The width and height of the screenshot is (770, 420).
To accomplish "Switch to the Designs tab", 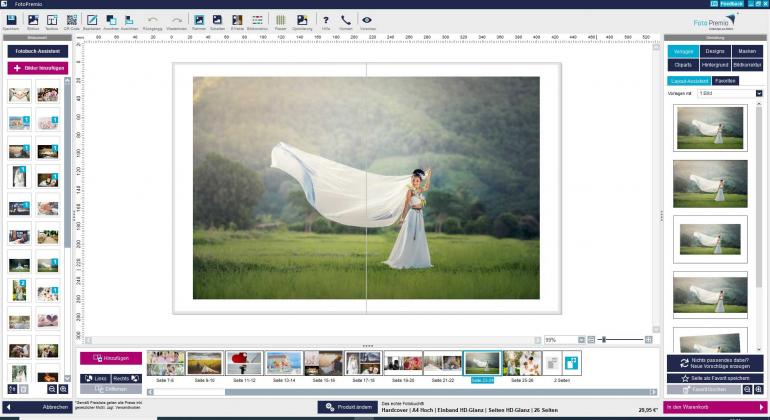I will pos(715,51).
